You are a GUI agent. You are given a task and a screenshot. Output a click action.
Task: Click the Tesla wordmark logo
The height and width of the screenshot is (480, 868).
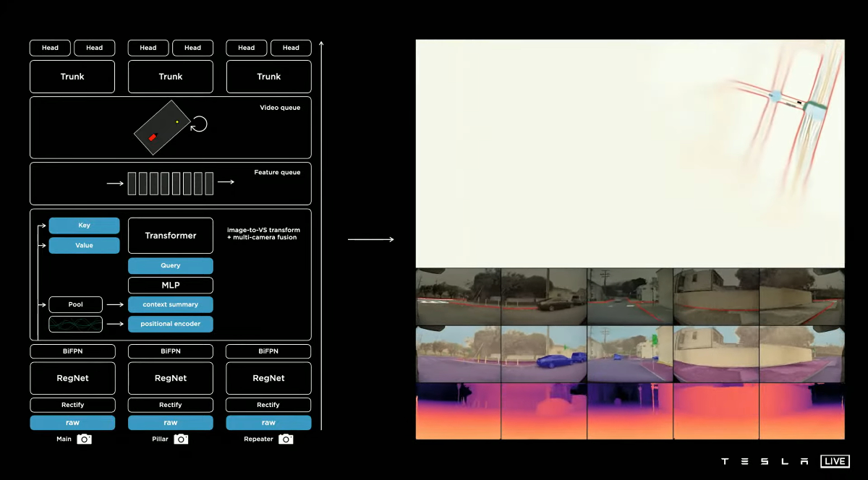pos(765,461)
